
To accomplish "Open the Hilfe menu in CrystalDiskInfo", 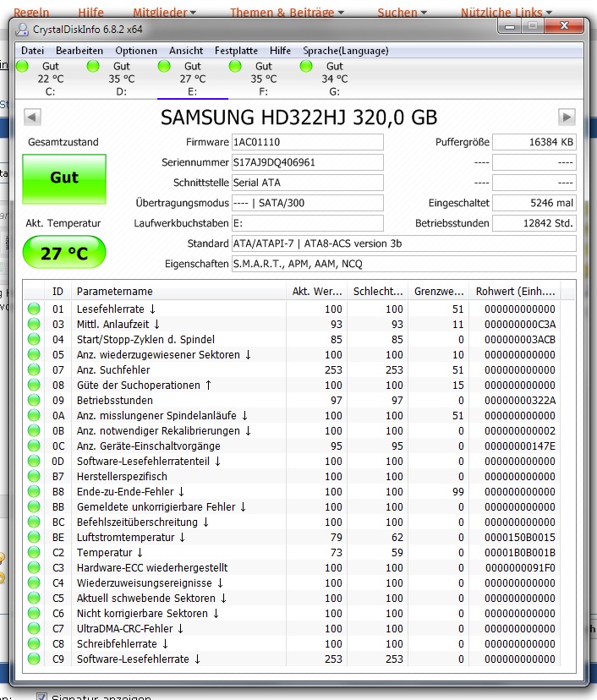I will (280, 51).
